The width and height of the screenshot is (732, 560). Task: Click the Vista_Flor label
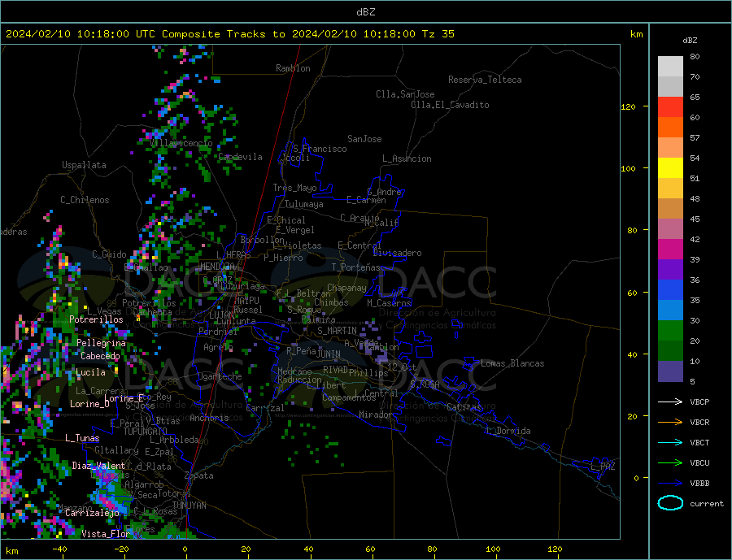tap(106, 534)
